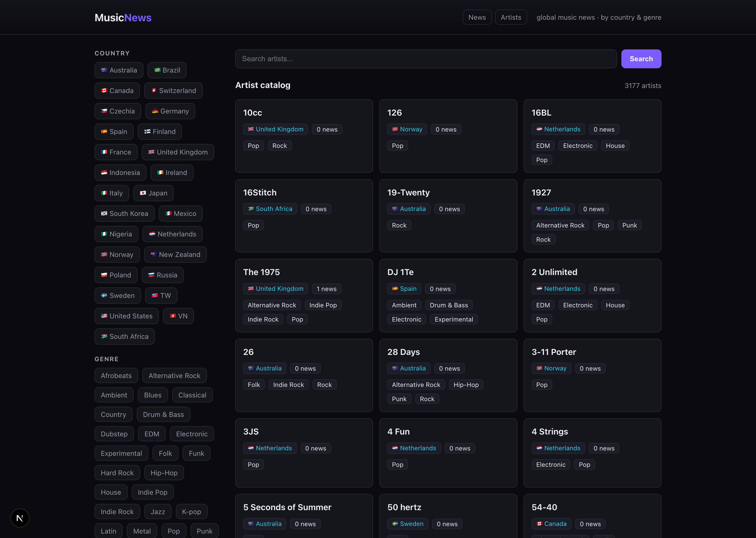The height and width of the screenshot is (538, 756).
Task: Click Hip-Hop tag on 28 Days card
Action: (466, 385)
